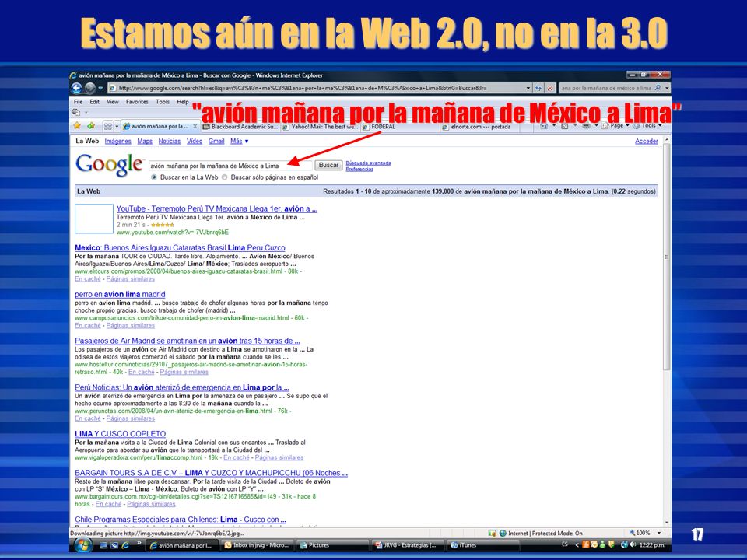This screenshot has height=560, width=747.
Task: Open the Tools menu in menu bar
Action: 163,102
